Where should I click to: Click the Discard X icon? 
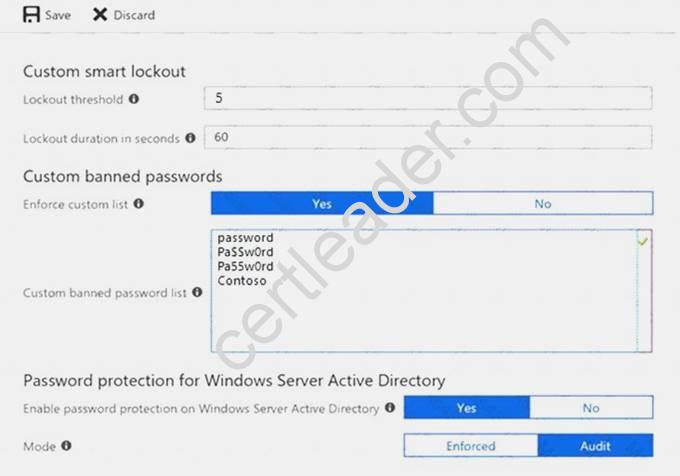click(x=100, y=15)
